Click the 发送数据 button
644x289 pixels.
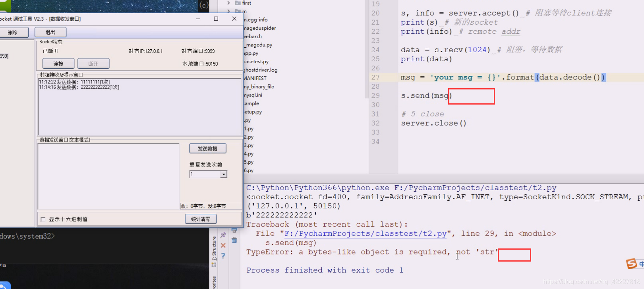tap(208, 148)
